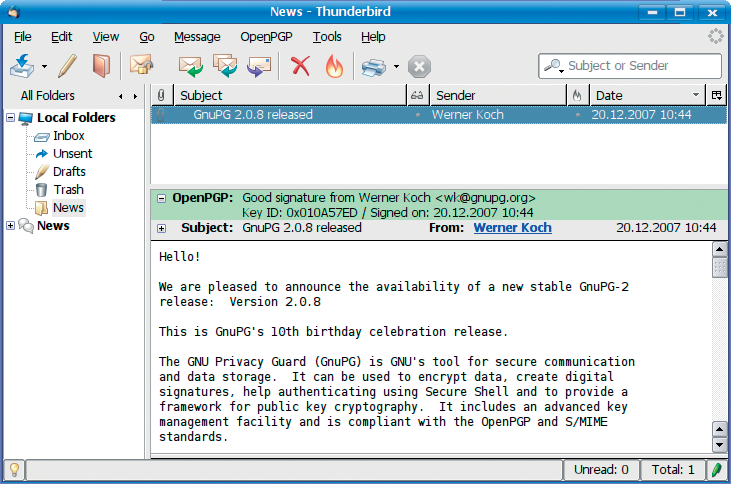
Task: Select the News newsgroup account
Action: [53, 226]
